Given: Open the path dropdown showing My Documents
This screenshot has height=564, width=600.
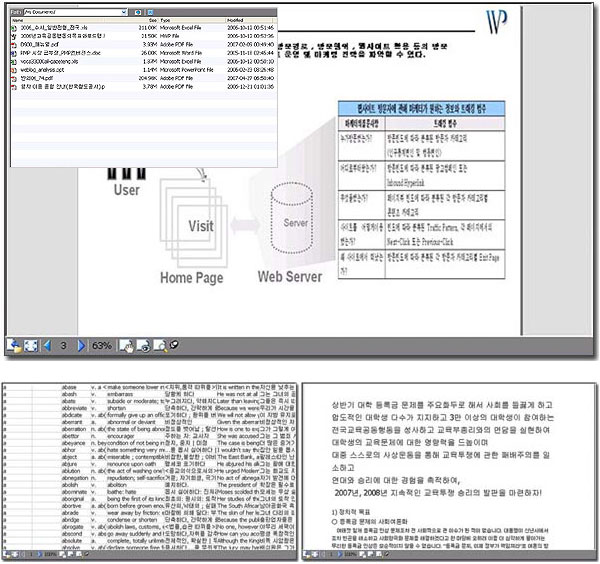Looking at the screenshot, I should [75, 12].
